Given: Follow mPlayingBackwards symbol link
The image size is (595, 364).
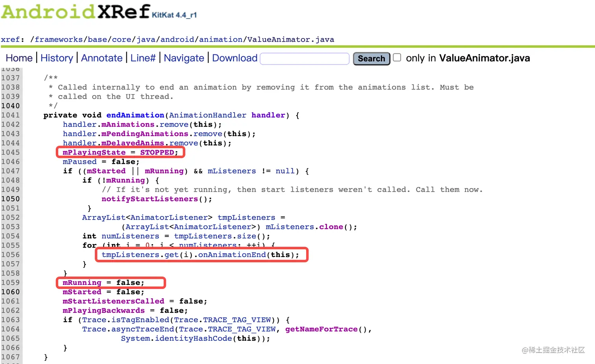Looking at the screenshot, I should [103, 310].
